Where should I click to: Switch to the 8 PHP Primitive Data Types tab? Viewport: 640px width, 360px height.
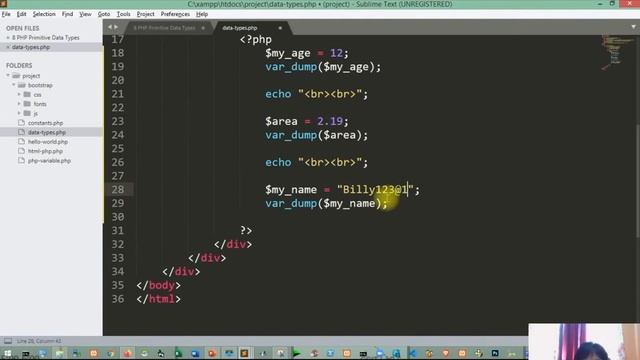click(164, 28)
